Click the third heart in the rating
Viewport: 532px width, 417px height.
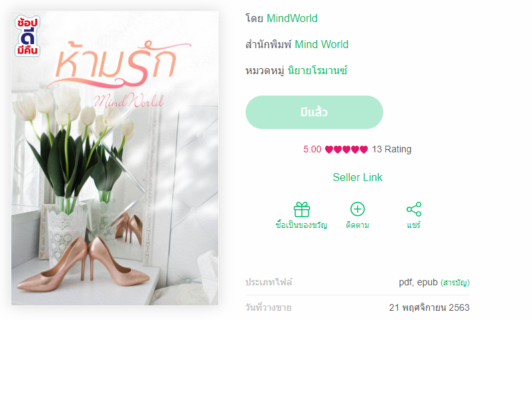tap(346, 150)
